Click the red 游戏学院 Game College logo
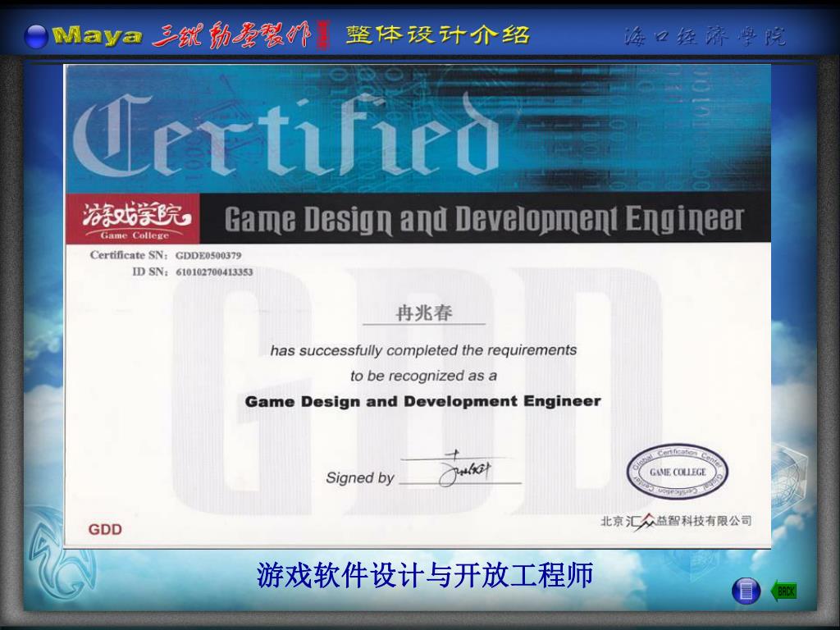840x630 pixels. tap(133, 218)
